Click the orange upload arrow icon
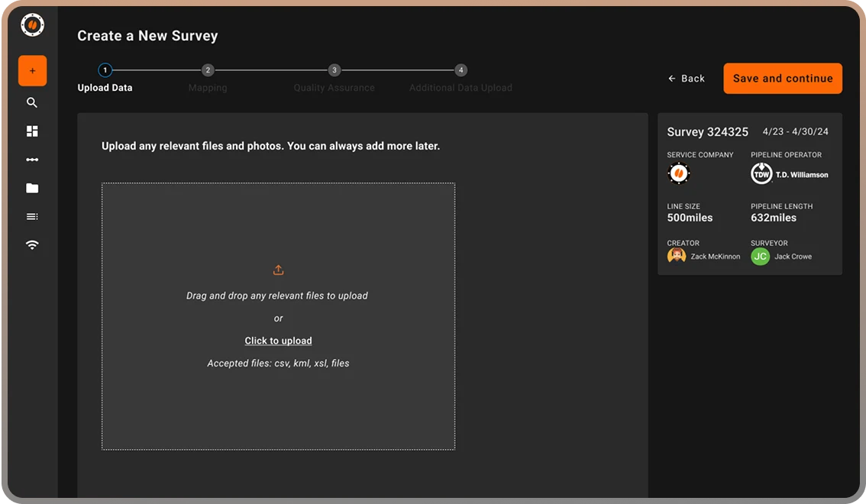The height and width of the screenshot is (504, 866). [x=278, y=270]
